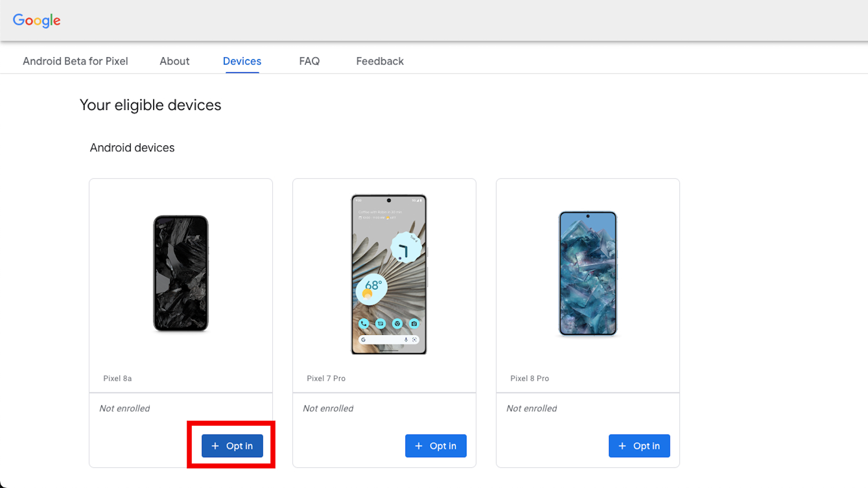The height and width of the screenshot is (488, 868).
Task: Click the Pixel 8a phone image
Action: point(181,273)
